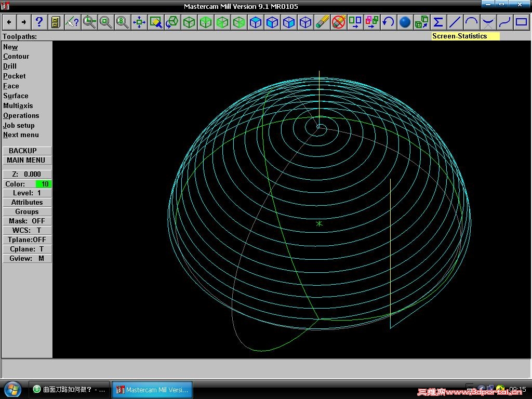Expand the Attributes settings
Image resolution: width=532 pixels, height=399 pixels.
[x=27, y=202]
